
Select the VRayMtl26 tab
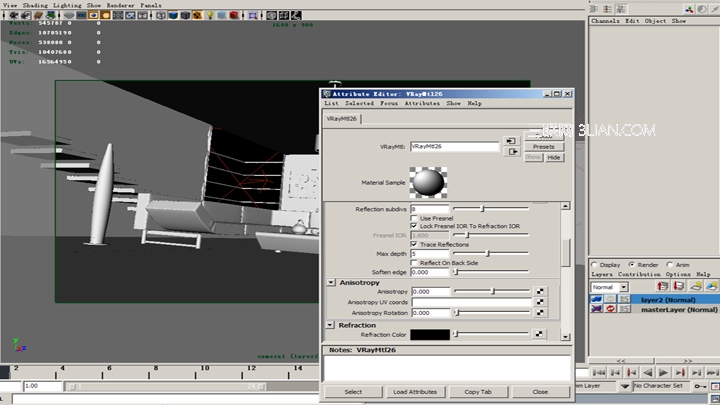[342, 118]
